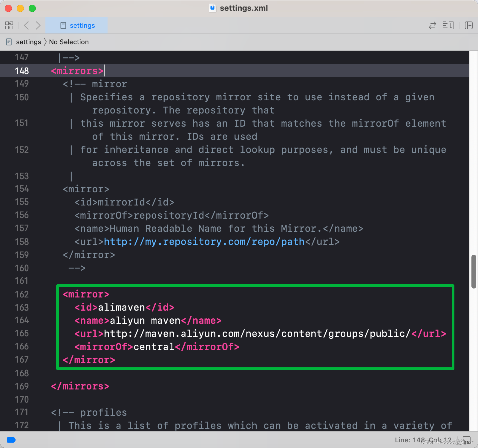Zoom window with green button
The width and height of the screenshot is (478, 448).
pos(32,8)
